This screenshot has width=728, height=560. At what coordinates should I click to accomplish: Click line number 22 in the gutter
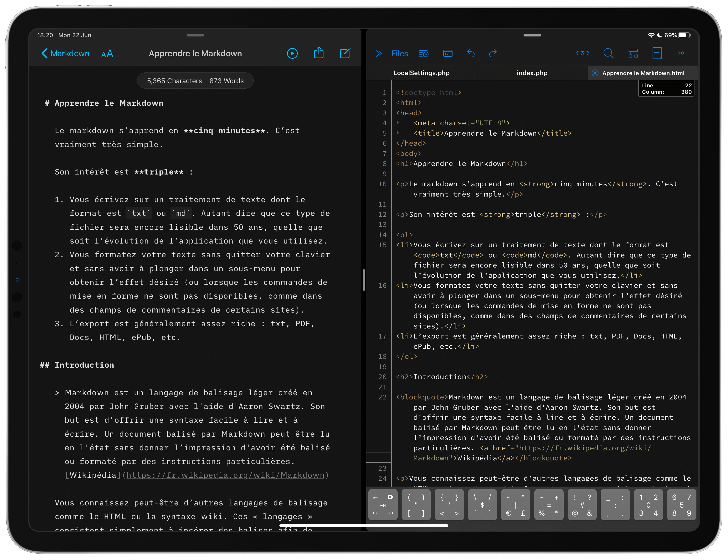coord(382,397)
